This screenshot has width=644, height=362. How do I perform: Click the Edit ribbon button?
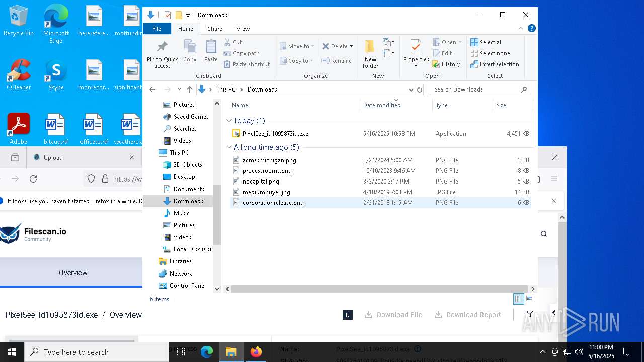click(442, 53)
